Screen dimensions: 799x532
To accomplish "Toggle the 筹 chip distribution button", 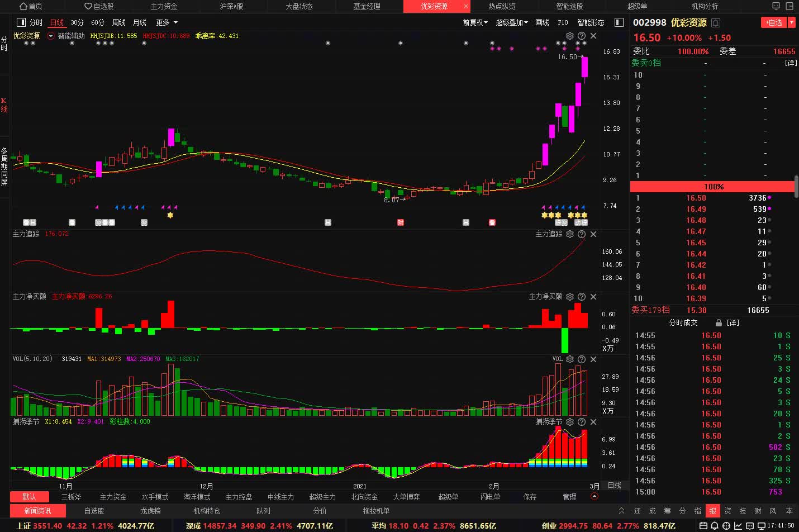I will [667, 511].
